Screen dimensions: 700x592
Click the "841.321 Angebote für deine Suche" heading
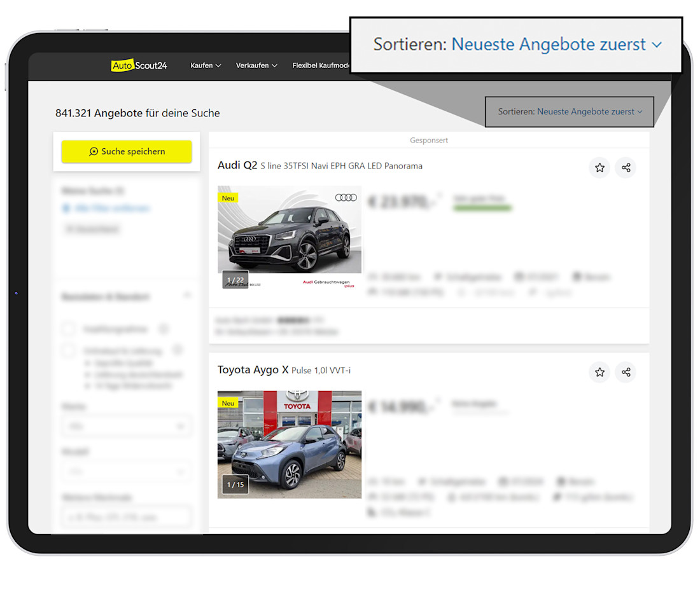coord(137,113)
